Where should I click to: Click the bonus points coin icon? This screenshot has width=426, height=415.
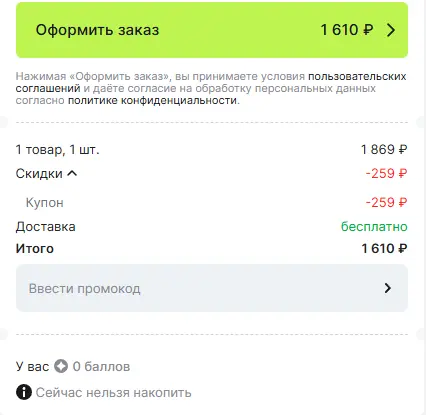pos(61,366)
